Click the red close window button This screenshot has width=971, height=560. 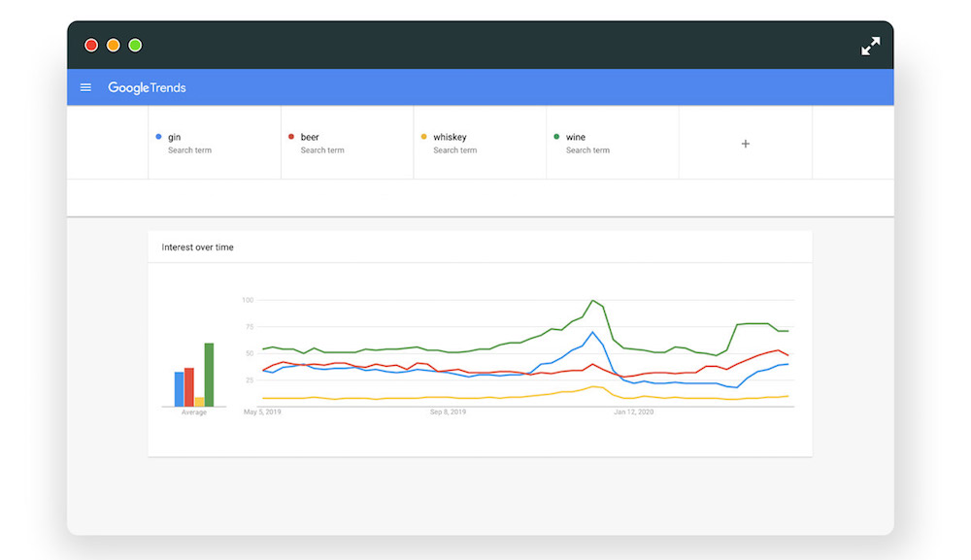[x=91, y=46]
